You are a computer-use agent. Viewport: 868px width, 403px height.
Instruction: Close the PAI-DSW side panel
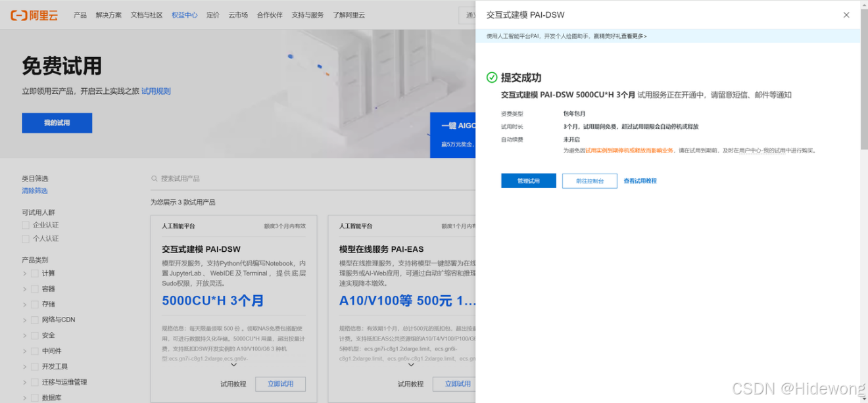(x=846, y=15)
